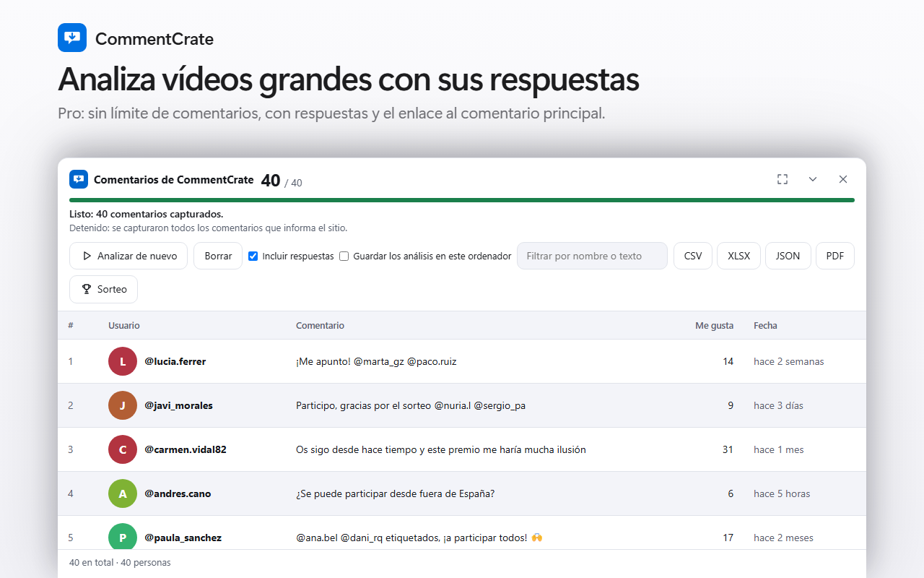The height and width of the screenshot is (578, 924).
Task: Open the Sorteo giveaway button
Action: tap(103, 289)
